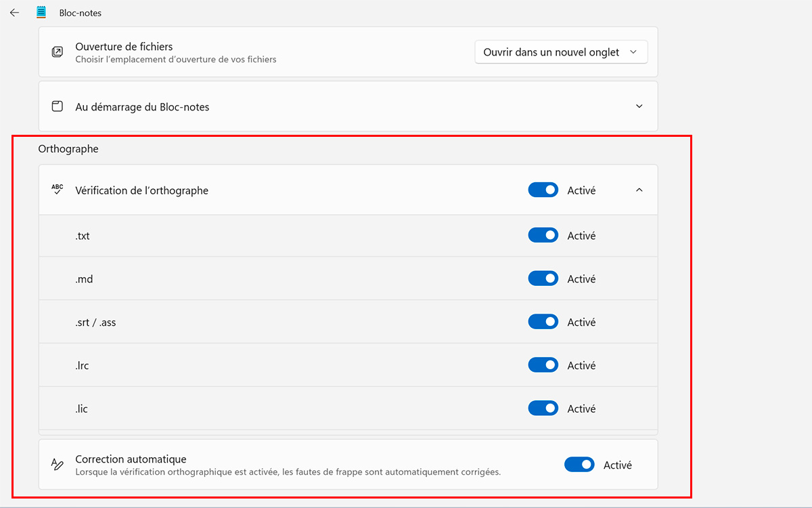
Task: Click the Au démarrage du Bloc-notes icon
Action: [58, 106]
